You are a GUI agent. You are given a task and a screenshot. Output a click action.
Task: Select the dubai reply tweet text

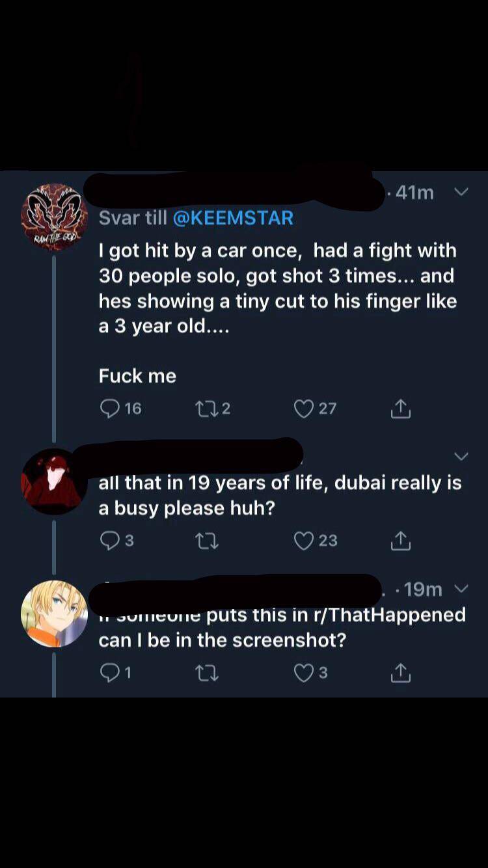pyautogui.click(x=280, y=495)
